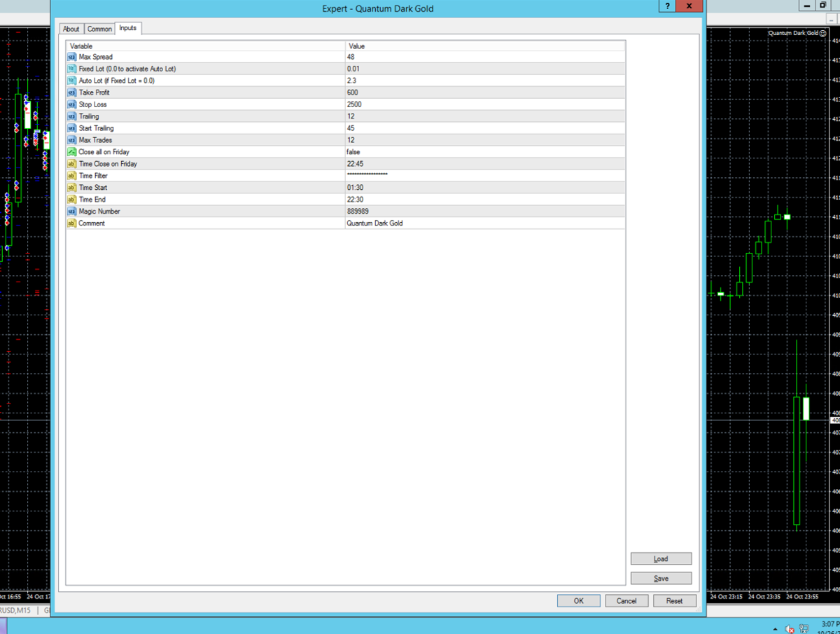Select the Inputs tab
840x634 pixels.
click(x=128, y=28)
